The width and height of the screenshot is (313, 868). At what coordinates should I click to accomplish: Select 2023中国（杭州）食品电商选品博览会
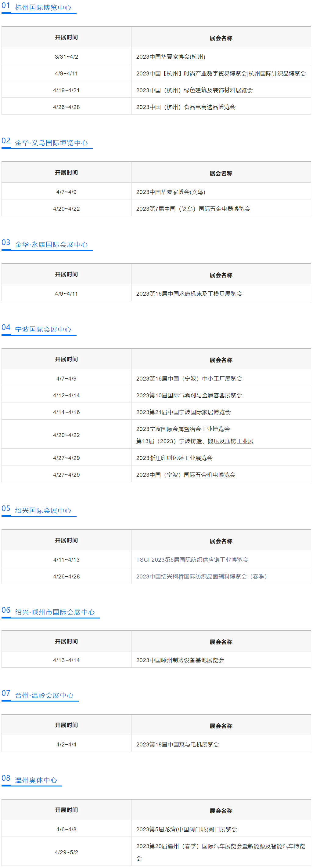pos(186,107)
